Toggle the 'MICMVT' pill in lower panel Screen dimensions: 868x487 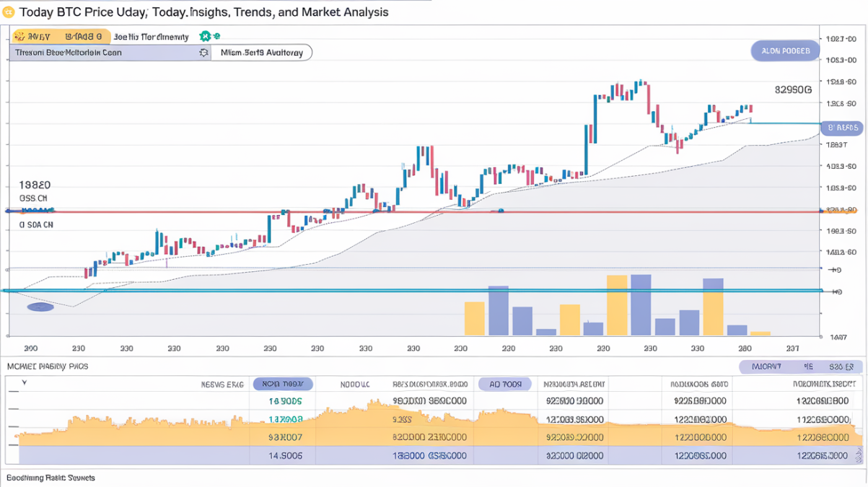click(x=766, y=367)
